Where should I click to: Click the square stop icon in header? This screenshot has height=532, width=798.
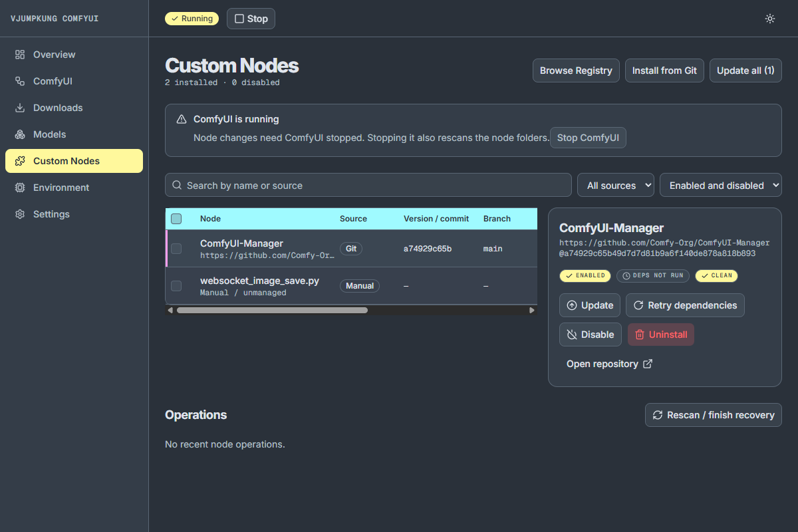(x=239, y=19)
